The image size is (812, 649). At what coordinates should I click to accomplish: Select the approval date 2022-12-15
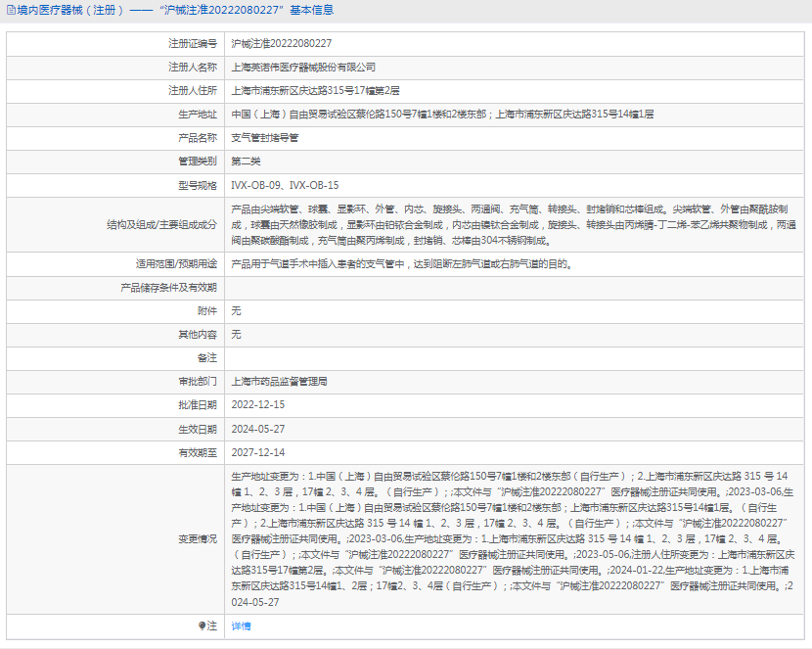pyautogui.click(x=257, y=405)
